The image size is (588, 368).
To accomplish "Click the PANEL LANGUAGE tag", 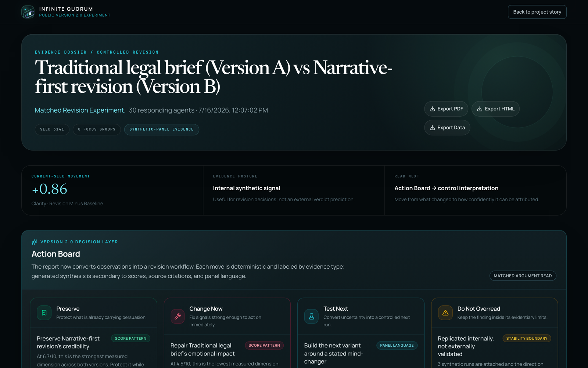I will pos(397,345).
